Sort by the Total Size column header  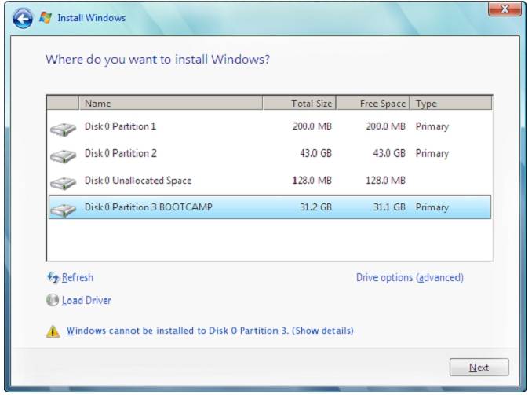pos(299,103)
